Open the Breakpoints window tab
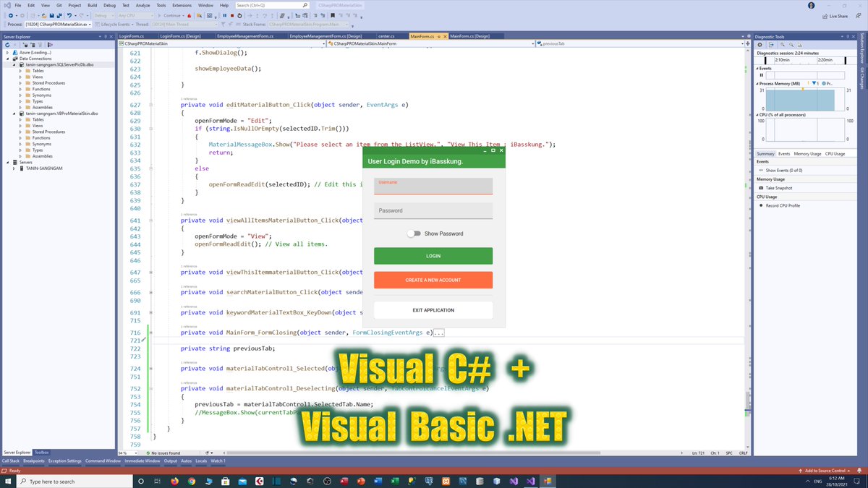Screen dimensions: 868x488 click(33, 461)
